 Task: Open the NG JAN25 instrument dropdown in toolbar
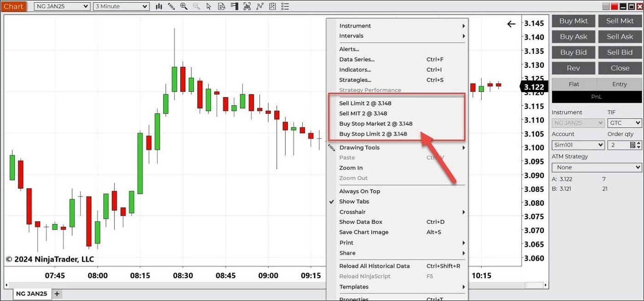click(x=62, y=6)
